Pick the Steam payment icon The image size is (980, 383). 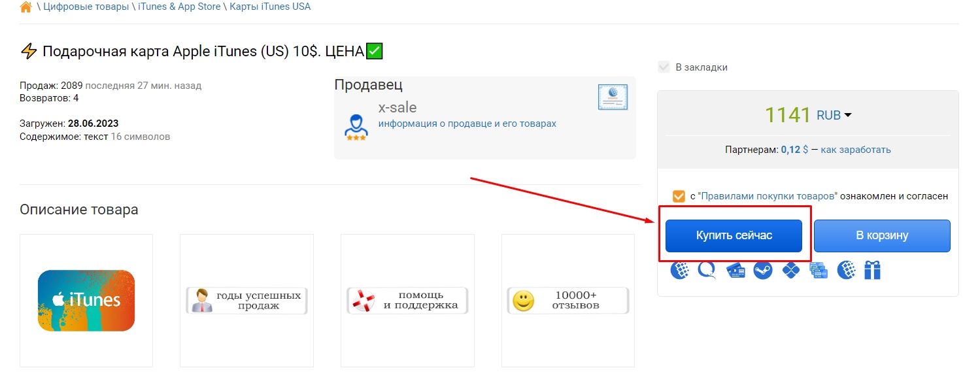tap(763, 270)
